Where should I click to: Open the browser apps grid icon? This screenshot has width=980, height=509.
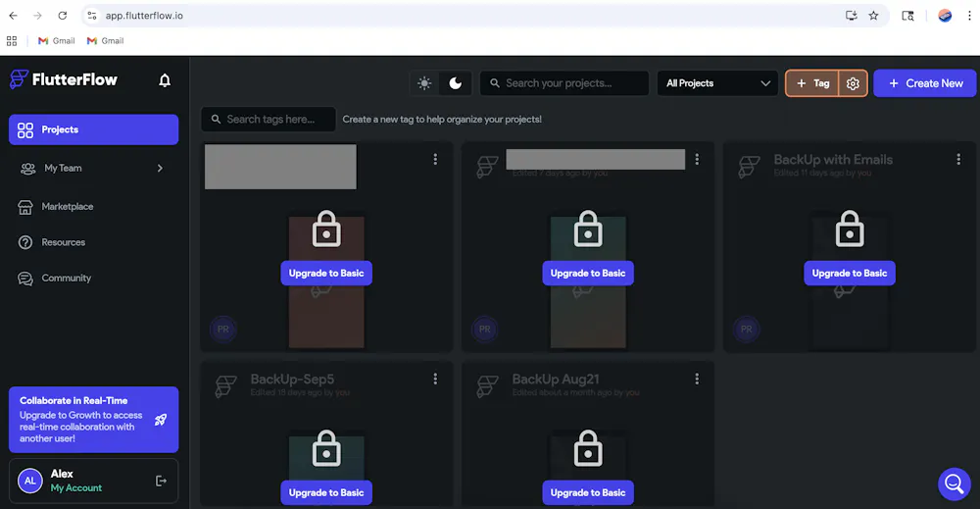[x=11, y=40]
